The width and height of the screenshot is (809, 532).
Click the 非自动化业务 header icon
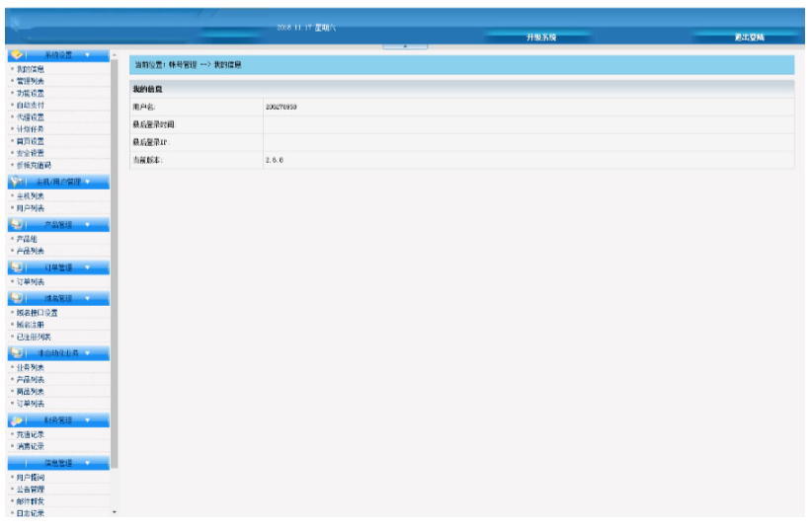point(18,352)
